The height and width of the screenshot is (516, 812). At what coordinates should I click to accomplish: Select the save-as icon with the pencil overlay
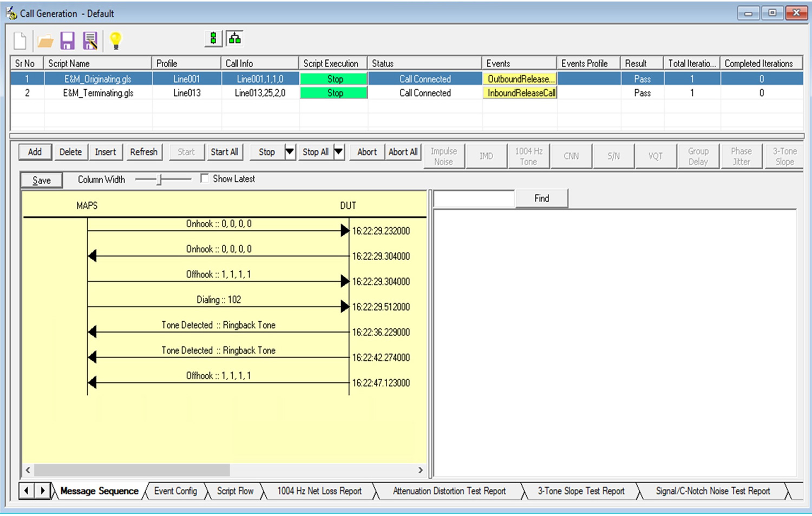[x=90, y=40]
